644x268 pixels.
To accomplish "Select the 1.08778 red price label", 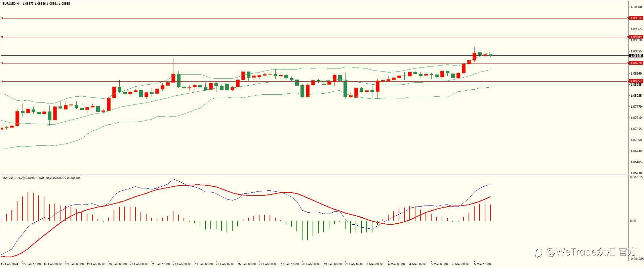I will click(x=636, y=63).
